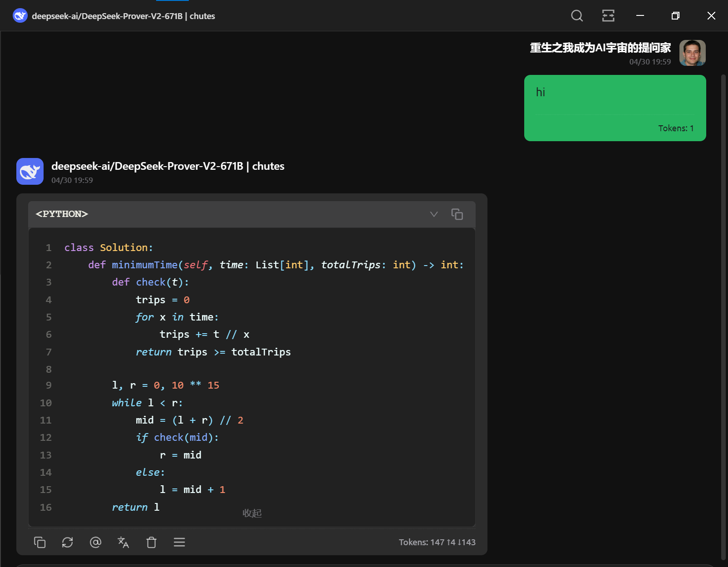Copy the Python code block
The width and height of the screenshot is (728, 567).
tap(457, 214)
